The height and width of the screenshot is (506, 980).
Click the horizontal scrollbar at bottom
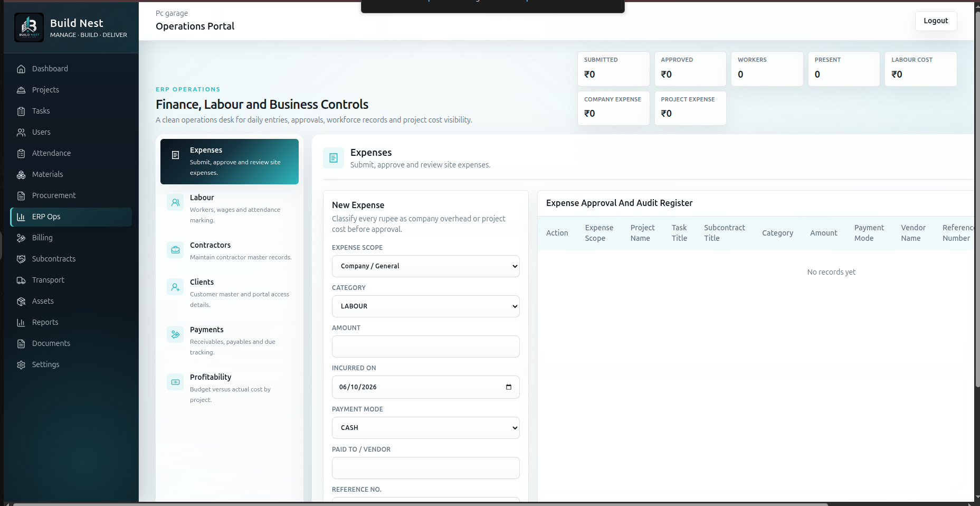click(420, 504)
